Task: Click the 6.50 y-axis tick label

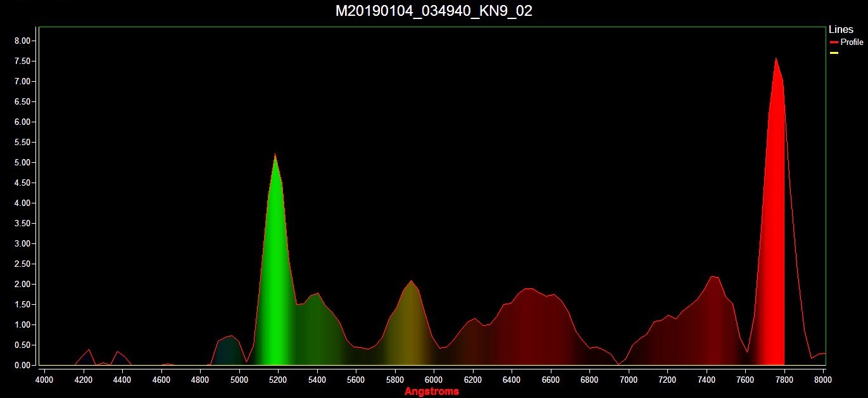Action: pyautogui.click(x=22, y=101)
